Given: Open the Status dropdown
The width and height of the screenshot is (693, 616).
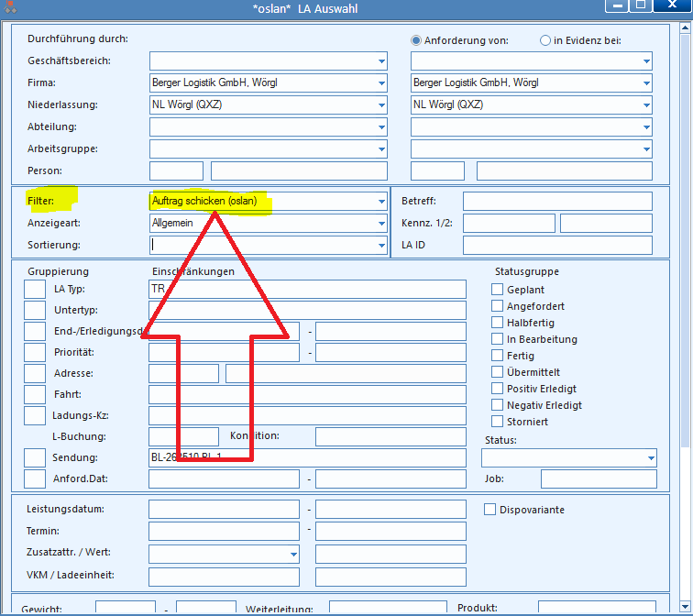Looking at the screenshot, I should point(651,457).
